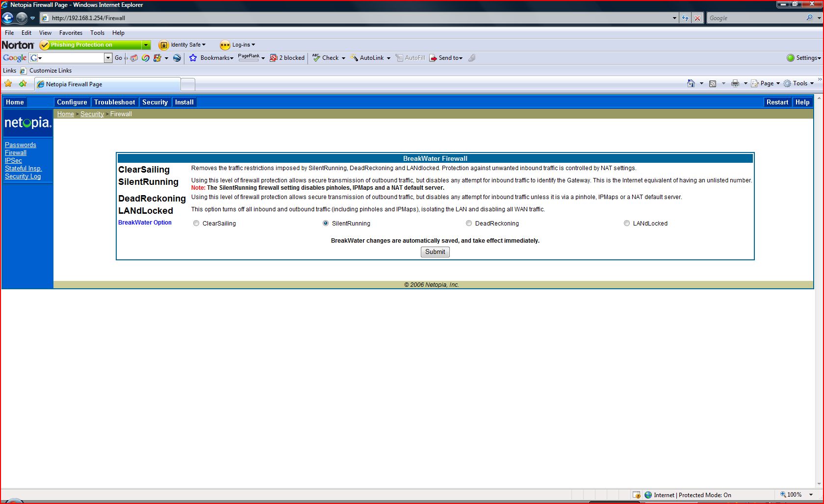Screen dimensions: 824x504
Task: Click the Google toolbar news icon
Action: click(134, 58)
